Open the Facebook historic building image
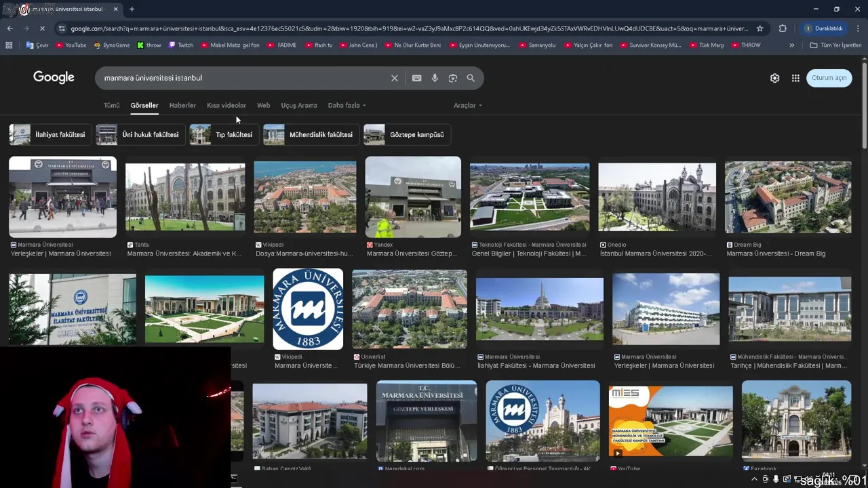868x488 pixels. [796, 421]
